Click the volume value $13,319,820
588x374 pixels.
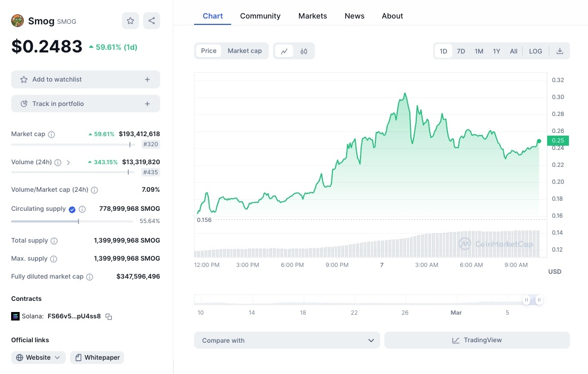tap(141, 162)
